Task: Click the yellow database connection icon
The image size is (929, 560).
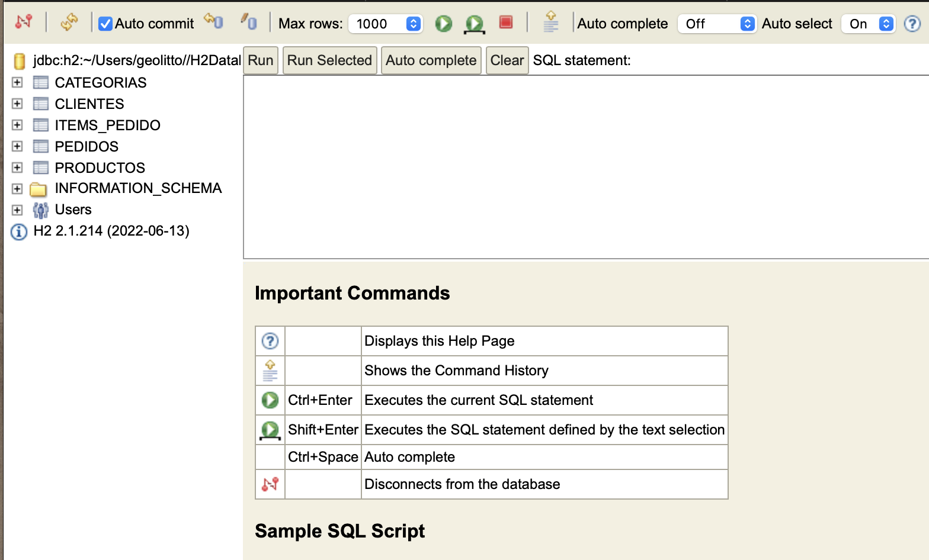Action: 20,61
